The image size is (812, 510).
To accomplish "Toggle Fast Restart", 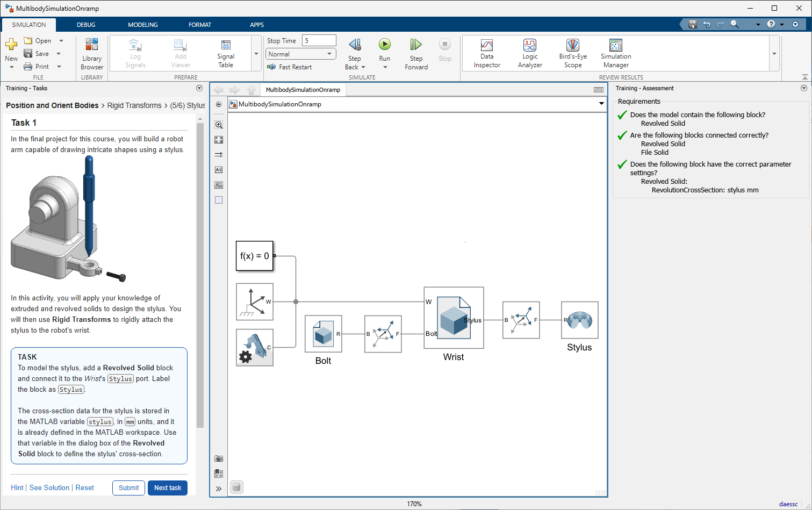I will click(289, 67).
